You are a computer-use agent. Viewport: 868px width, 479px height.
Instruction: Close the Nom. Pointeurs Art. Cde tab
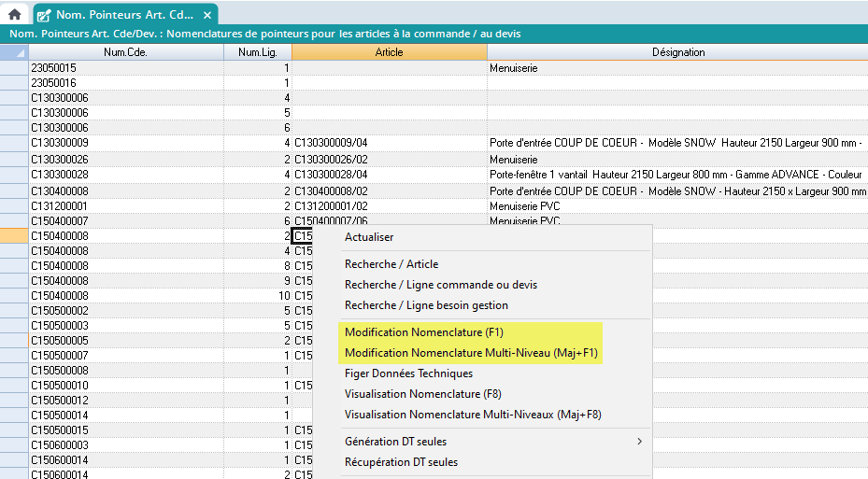(207, 15)
